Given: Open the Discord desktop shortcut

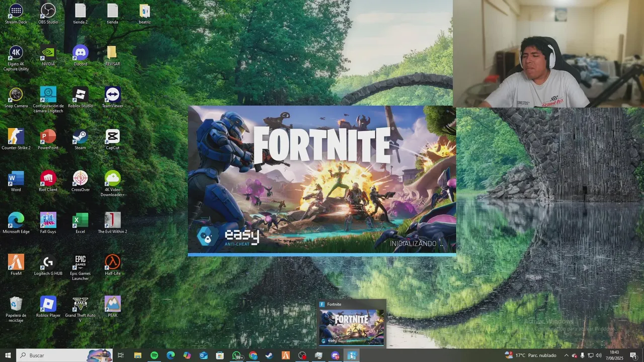Looking at the screenshot, I should point(80,56).
